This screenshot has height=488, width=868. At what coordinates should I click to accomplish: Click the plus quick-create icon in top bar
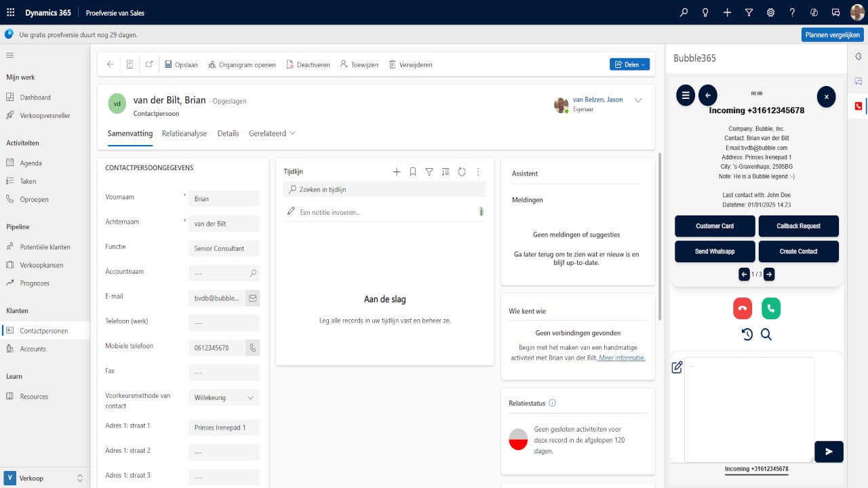pyautogui.click(x=727, y=12)
